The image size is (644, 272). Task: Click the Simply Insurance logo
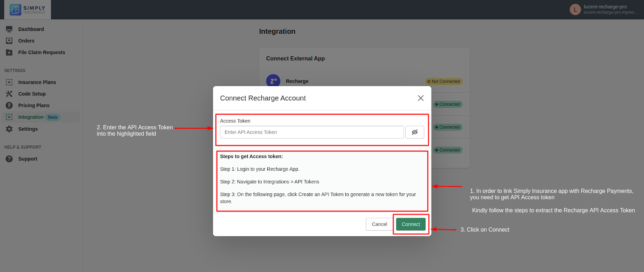tap(28, 10)
